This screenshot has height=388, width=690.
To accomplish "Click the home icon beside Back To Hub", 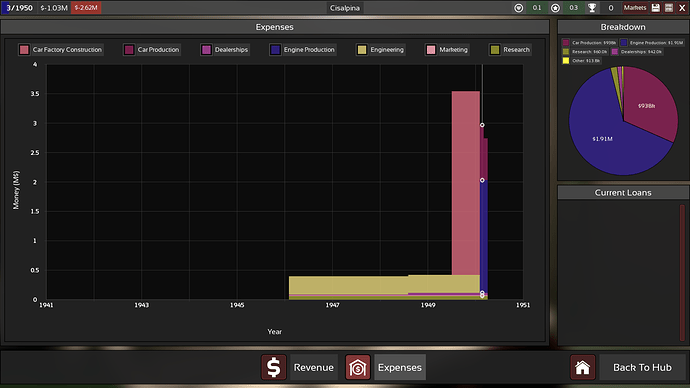I will point(583,367).
